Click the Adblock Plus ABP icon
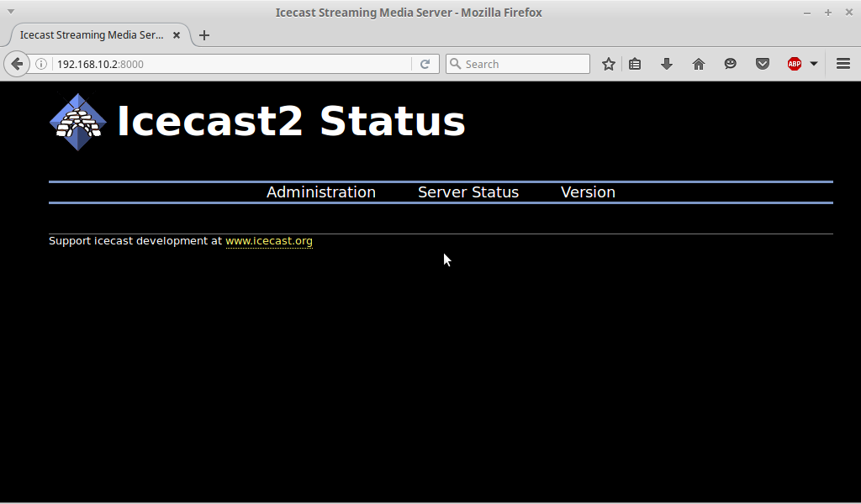This screenshot has width=861, height=504. point(794,64)
